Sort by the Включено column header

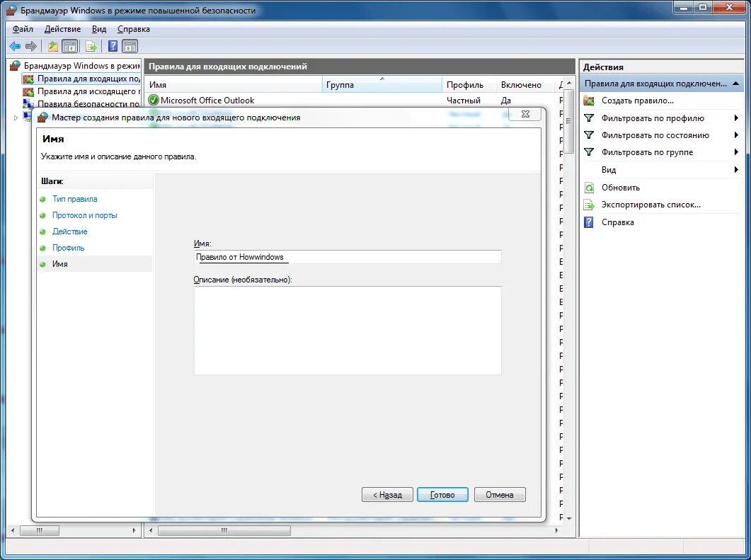point(525,85)
